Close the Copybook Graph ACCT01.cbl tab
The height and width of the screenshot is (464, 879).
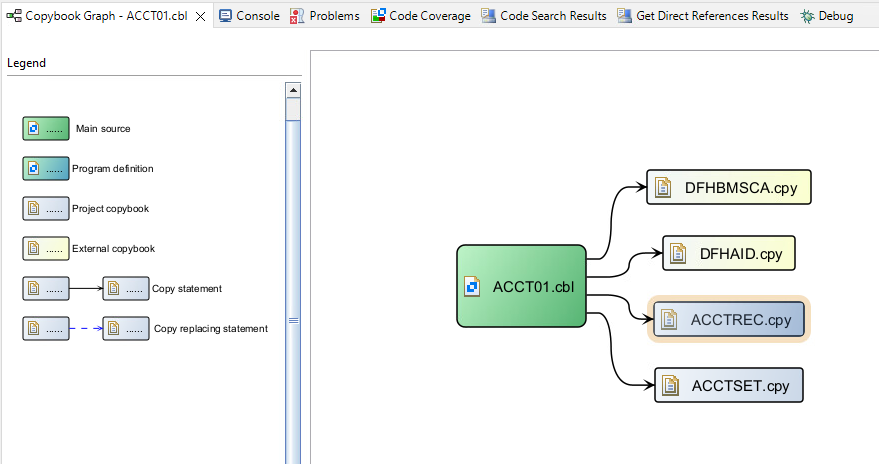(201, 17)
